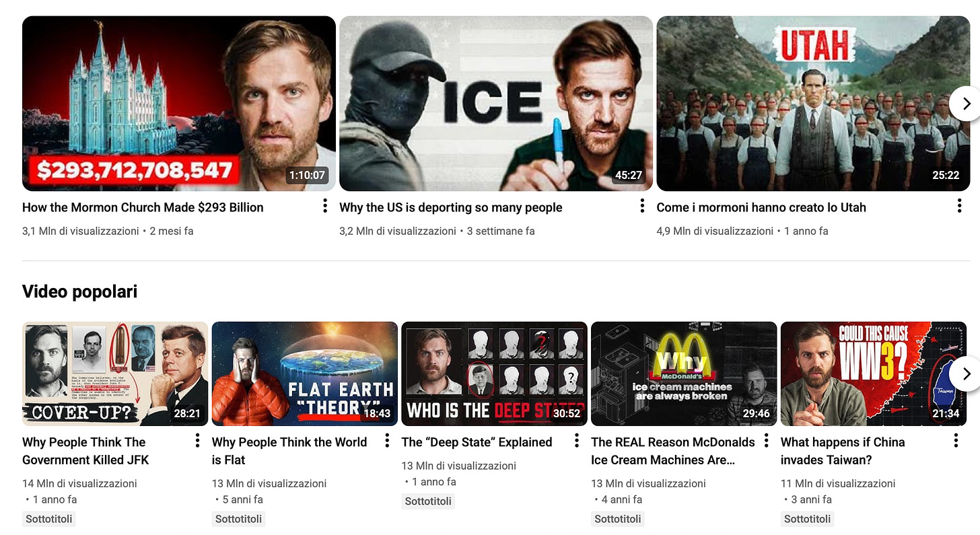Image resolution: width=980 pixels, height=535 pixels.
Task: Click the Video popolari section heading
Action: point(79,291)
